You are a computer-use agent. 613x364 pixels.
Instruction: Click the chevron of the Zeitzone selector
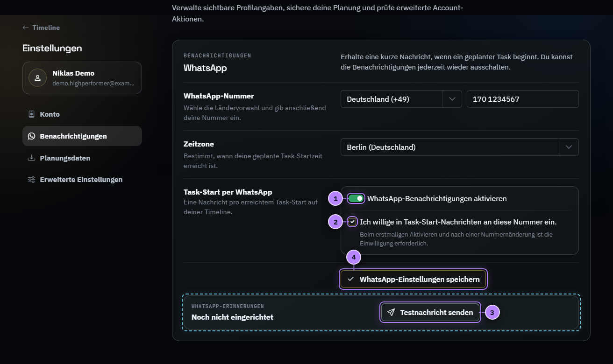(569, 147)
